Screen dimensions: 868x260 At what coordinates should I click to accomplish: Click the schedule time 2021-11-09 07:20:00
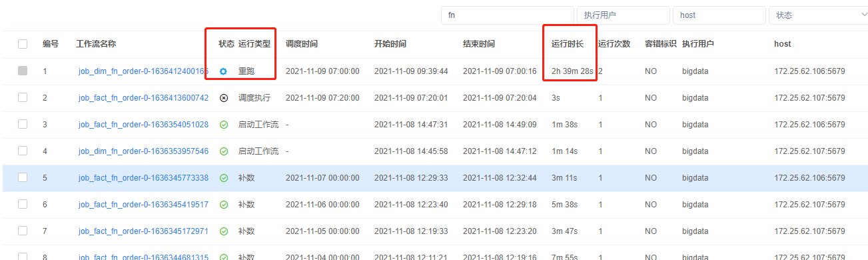(322, 98)
